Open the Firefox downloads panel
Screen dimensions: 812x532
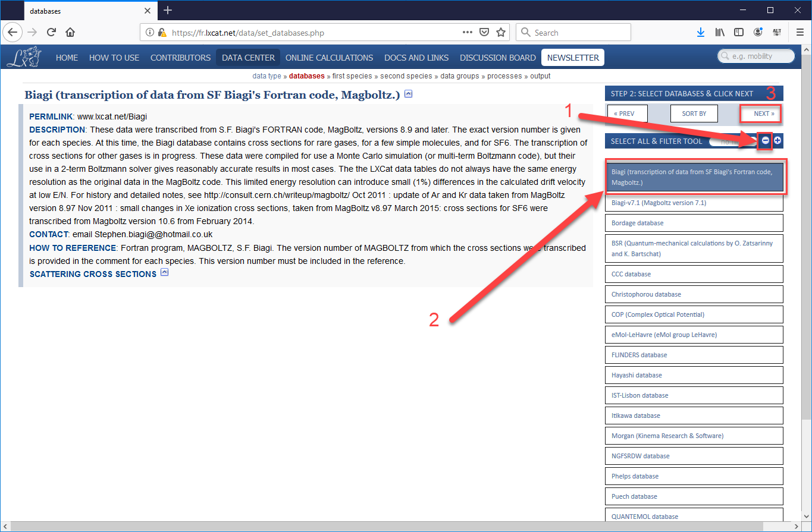click(x=701, y=32)
